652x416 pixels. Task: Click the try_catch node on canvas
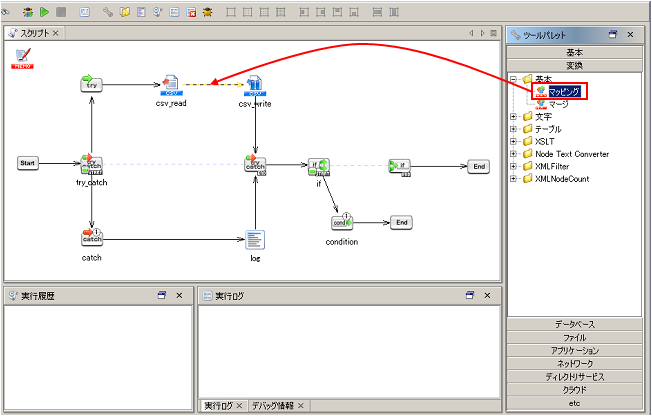click(91, 165)
